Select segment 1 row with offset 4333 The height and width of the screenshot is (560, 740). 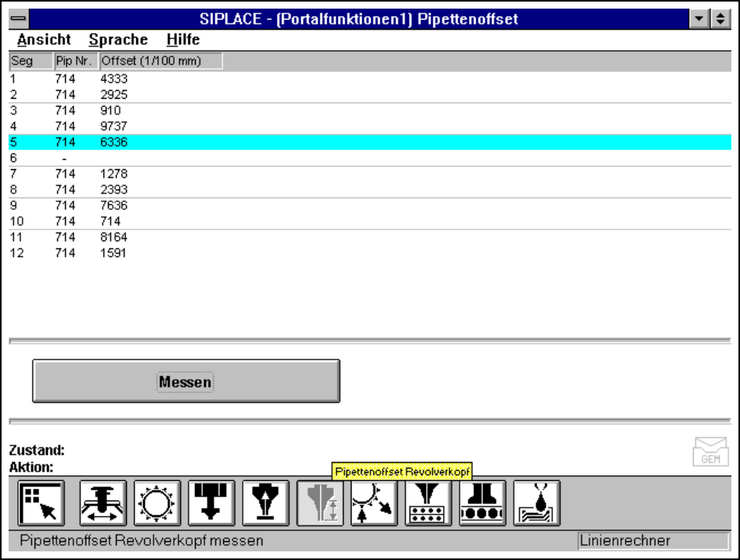pos(370,79)
